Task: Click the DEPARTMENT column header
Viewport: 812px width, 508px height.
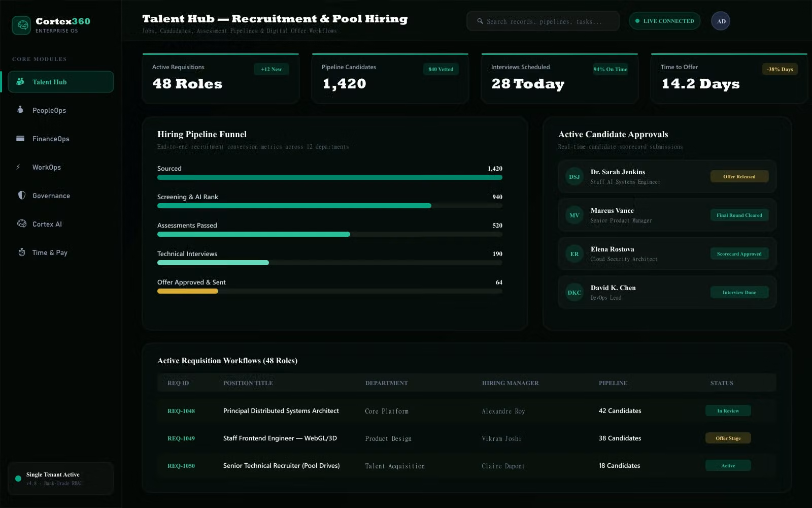Action: 387,383
